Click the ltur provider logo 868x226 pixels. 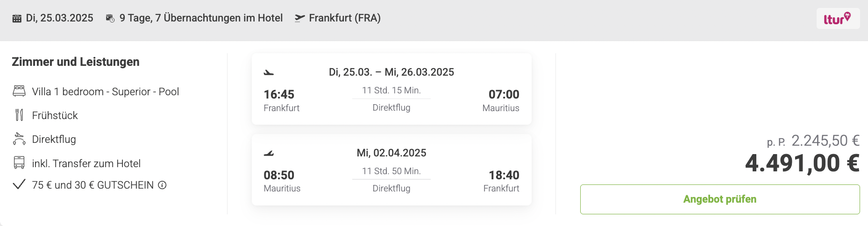tap(838, 19)
